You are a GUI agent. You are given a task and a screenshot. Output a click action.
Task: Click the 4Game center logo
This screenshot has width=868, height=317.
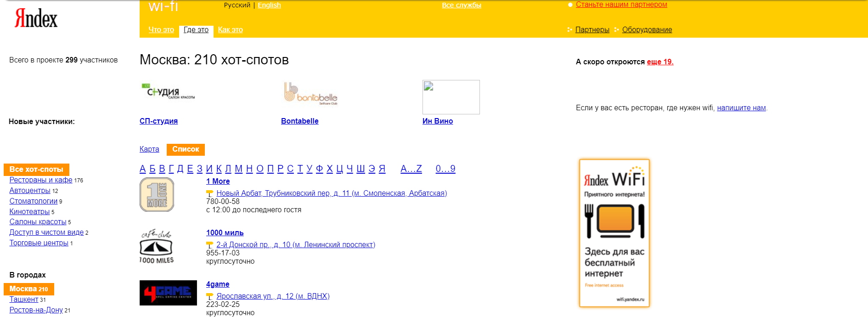click(x=168, y=293)
